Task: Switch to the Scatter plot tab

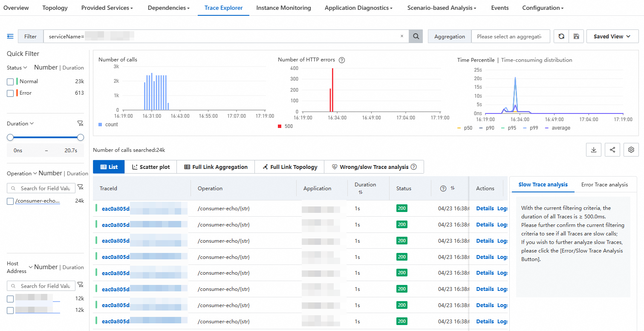Action: (151, 167)
